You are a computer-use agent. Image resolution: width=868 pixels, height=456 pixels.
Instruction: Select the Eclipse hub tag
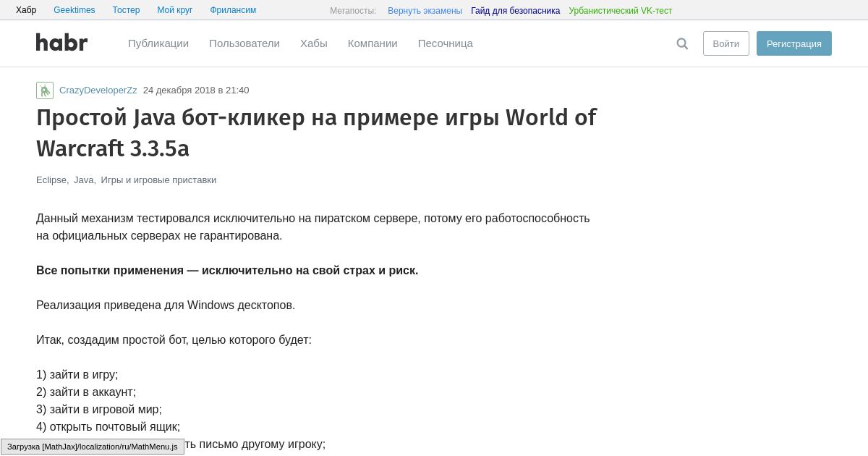click(x=51, y=180)
